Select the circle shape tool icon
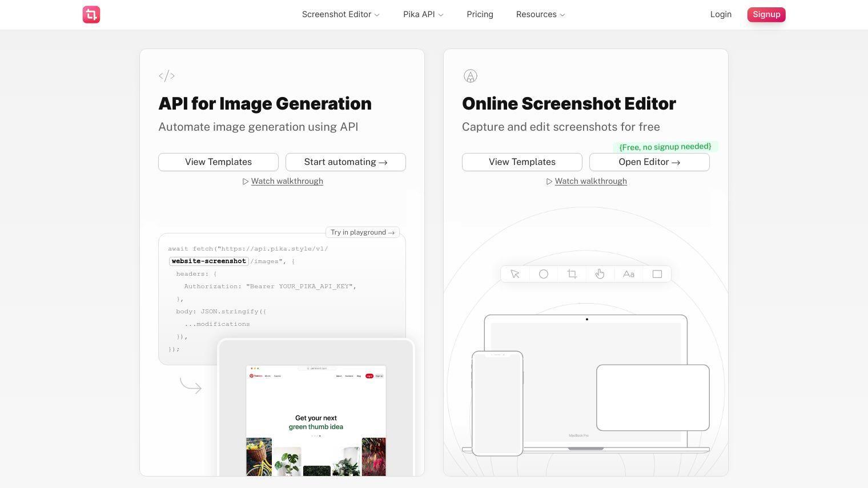The width and height of the screenshot is (868, 488). click(x=544, y=274)
